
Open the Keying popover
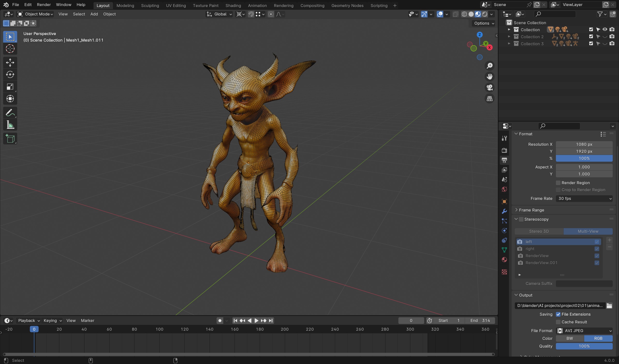[x=52, y=320]
